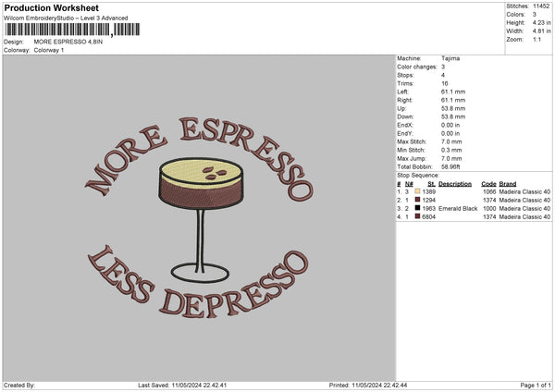The width and height of the screenshot is (555, 392).
Task: Click the 'EndY:' label
Action: pos(405,133)
